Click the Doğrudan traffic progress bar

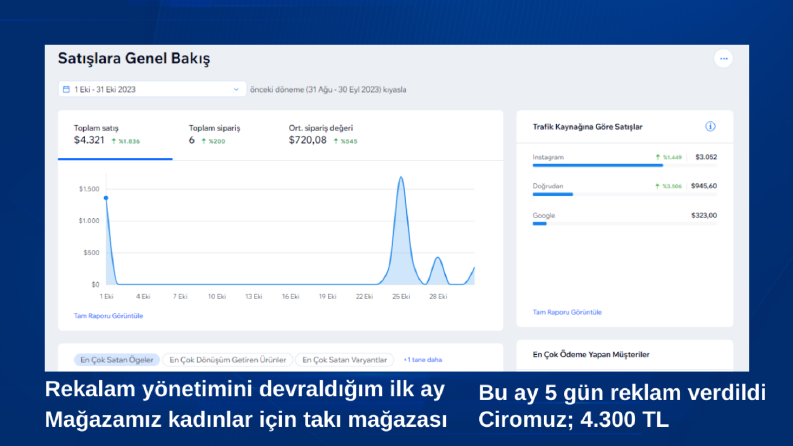625,194
